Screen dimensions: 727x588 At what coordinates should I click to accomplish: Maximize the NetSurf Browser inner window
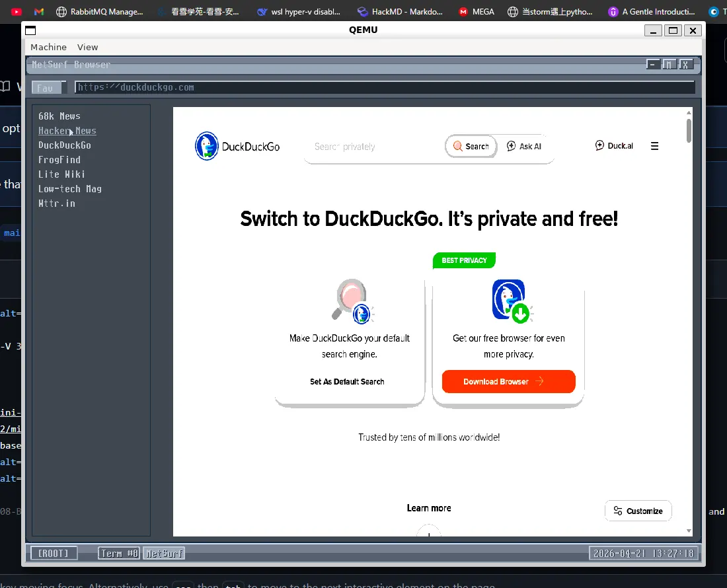(669, 64)
